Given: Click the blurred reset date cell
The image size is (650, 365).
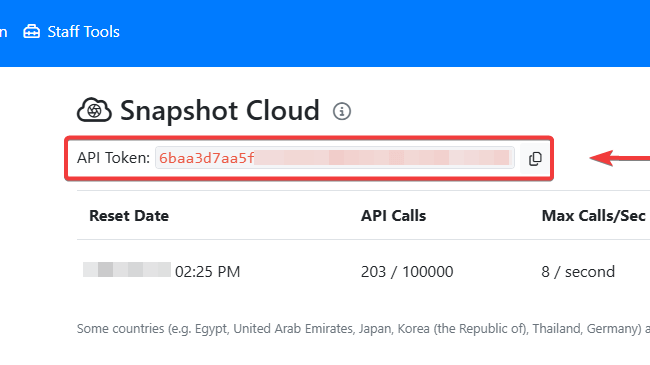Looking at the screenshot, I should (x=127, y=270).
